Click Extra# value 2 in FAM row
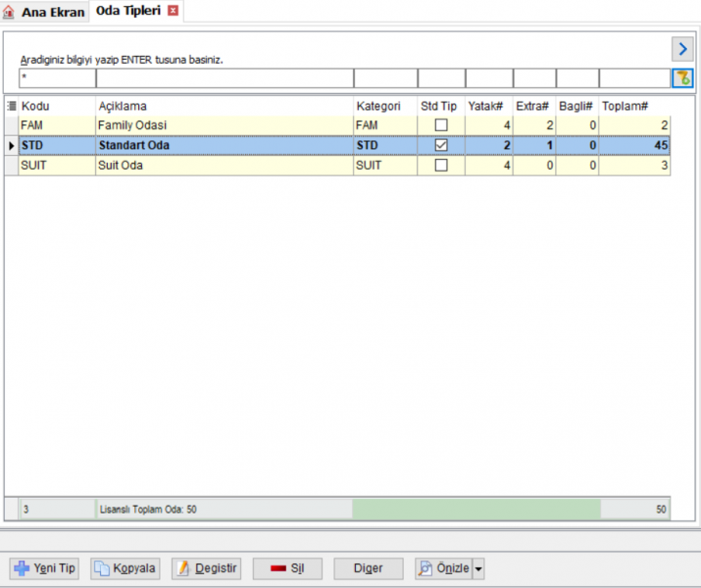 pos(534,125)
